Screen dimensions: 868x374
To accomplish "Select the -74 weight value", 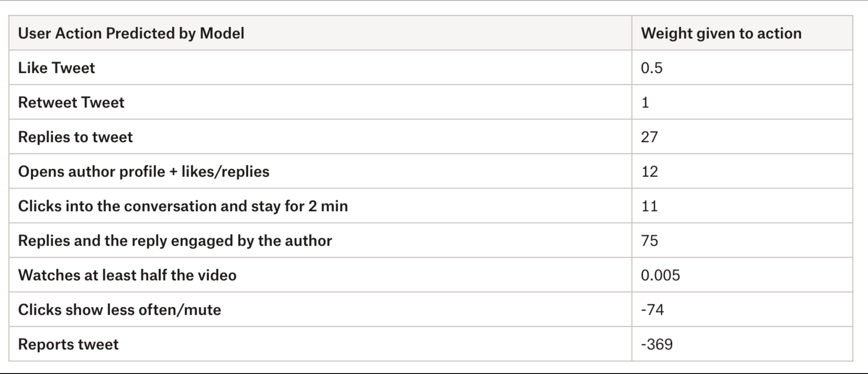I will 652,309.
